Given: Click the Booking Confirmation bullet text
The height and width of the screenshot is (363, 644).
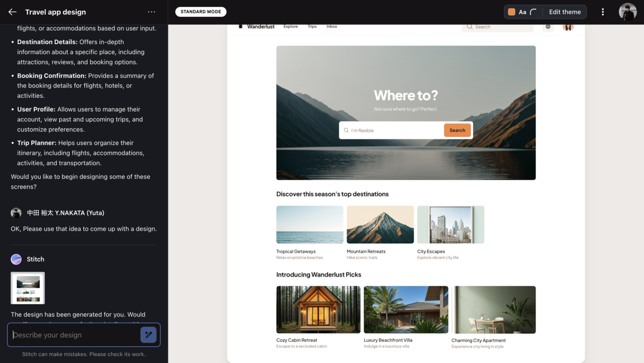Looking at the screenshot, I should click(x=85, y=85).
